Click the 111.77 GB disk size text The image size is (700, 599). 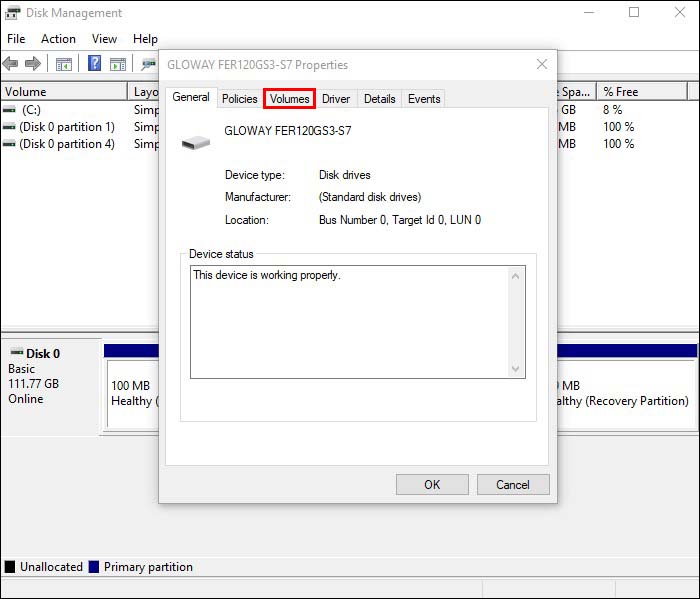coord(33,384)
